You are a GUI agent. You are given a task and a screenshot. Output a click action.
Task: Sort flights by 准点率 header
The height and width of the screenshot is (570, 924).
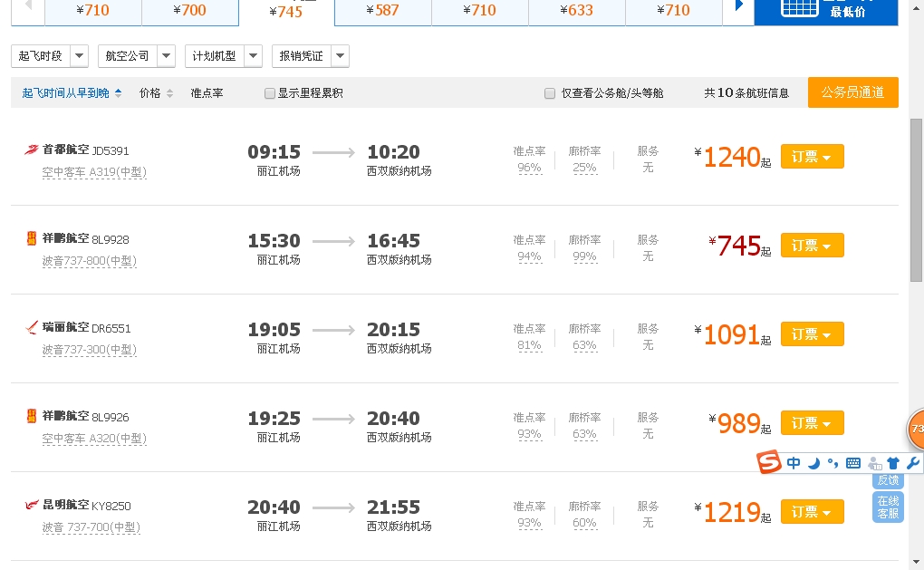click(207, 93)
